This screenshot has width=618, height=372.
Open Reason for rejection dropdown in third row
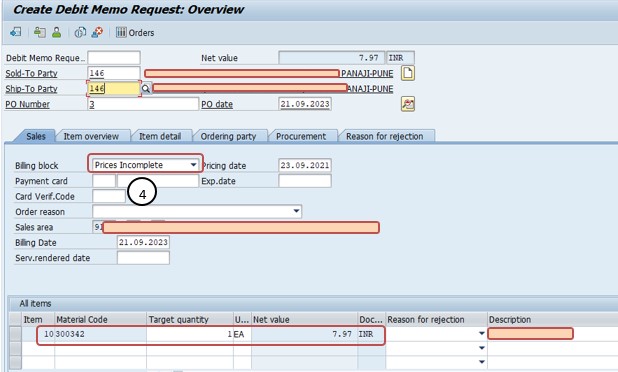click(482, 362)
